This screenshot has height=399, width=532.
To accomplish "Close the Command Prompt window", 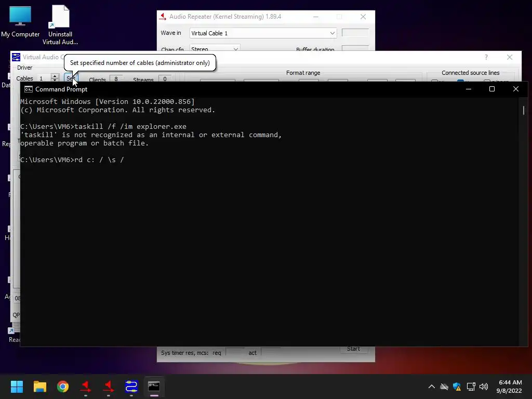I will point(516,89).
